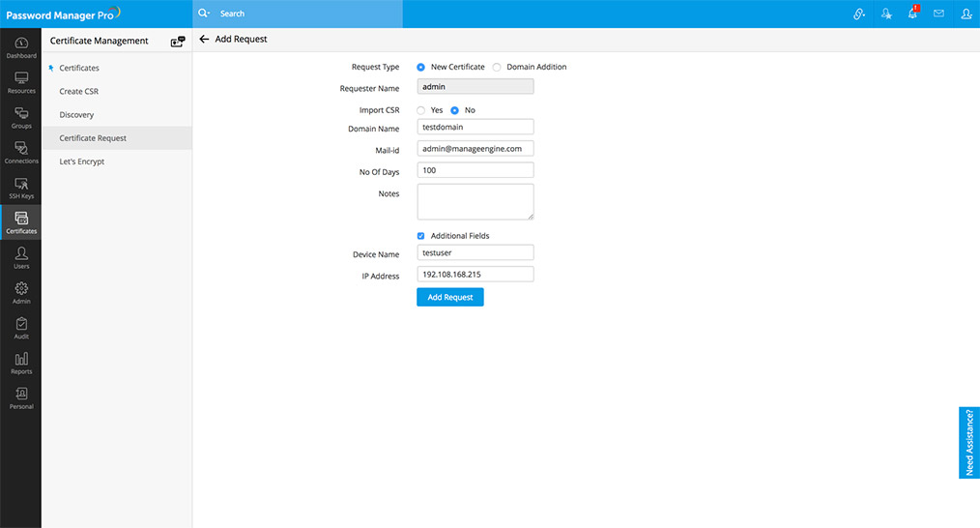The height and width of the screenshot is (528, 980).
Task: Click the icon beside Certificate Management header
Action: 178,42
